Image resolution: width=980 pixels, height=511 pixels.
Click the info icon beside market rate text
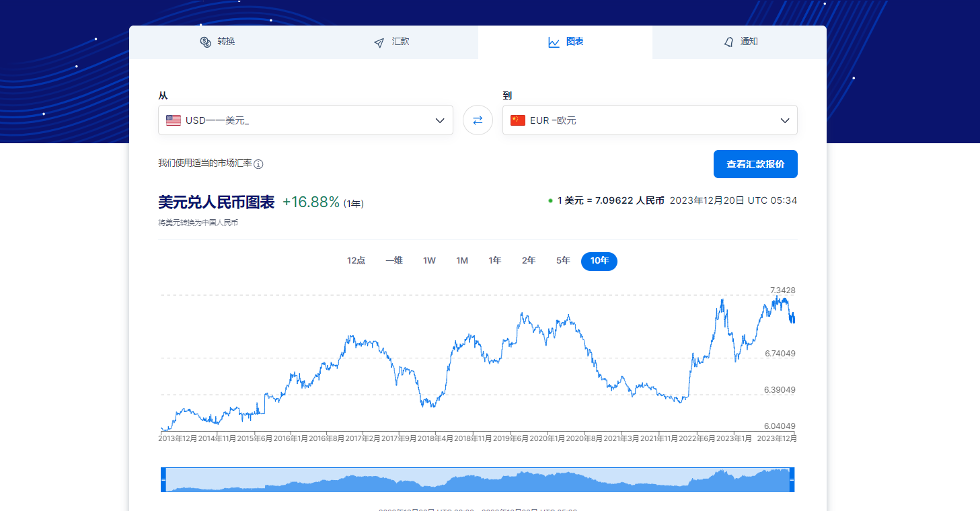[258, 164]
